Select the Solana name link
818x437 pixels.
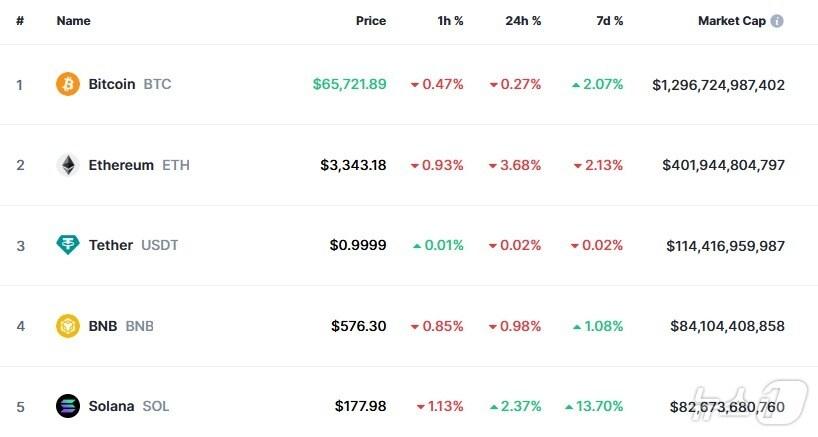click(x=111, y=406)
